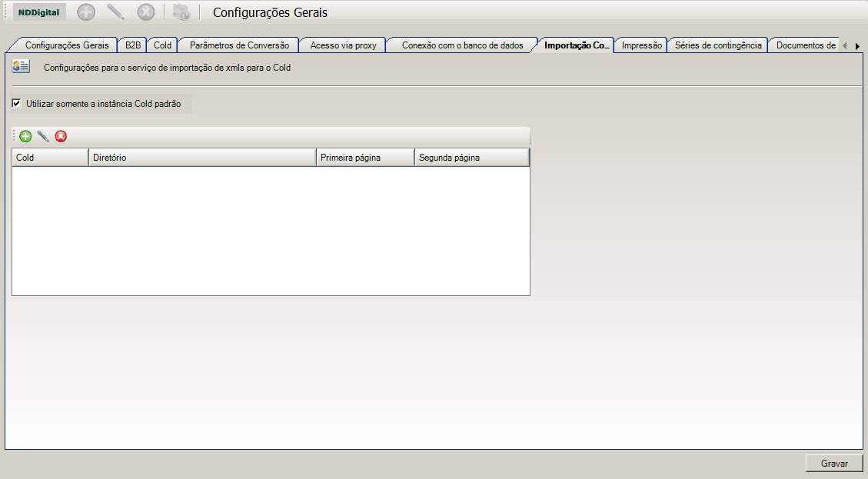This screenshot has height=479, width=868.
Task: Switch to the B2B tab
Action: pos(133,45)
